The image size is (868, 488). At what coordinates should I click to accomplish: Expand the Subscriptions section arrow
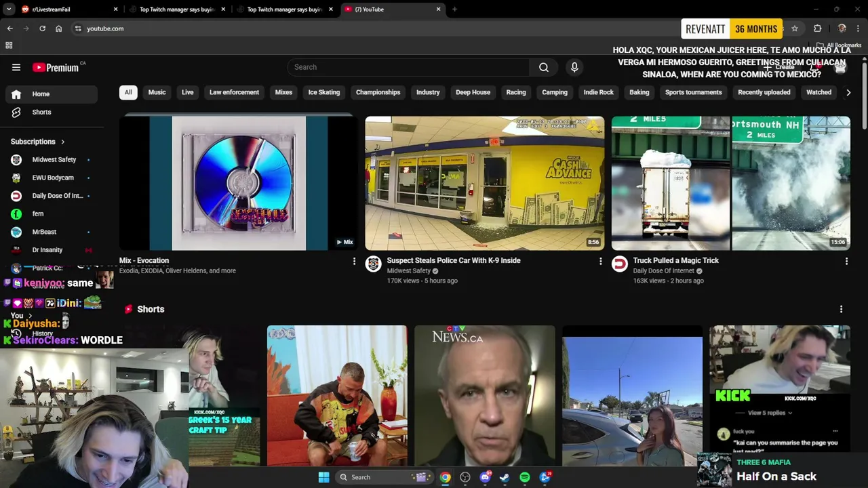click(62, 142)
